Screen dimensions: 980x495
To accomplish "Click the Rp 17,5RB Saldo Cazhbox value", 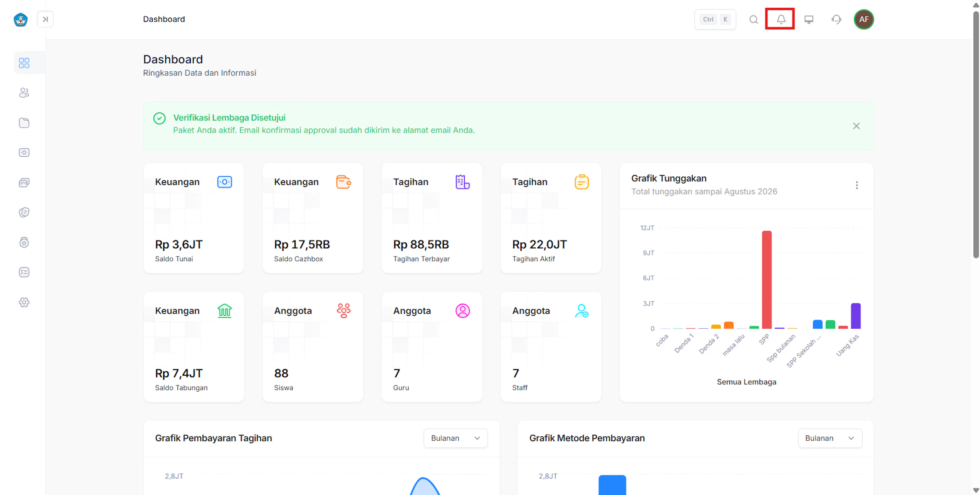I will pyautogui.click(x=302, y=244).
